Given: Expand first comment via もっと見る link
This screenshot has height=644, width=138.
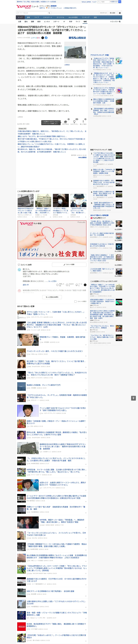Looking at the screenshot, I should [52, 281].
